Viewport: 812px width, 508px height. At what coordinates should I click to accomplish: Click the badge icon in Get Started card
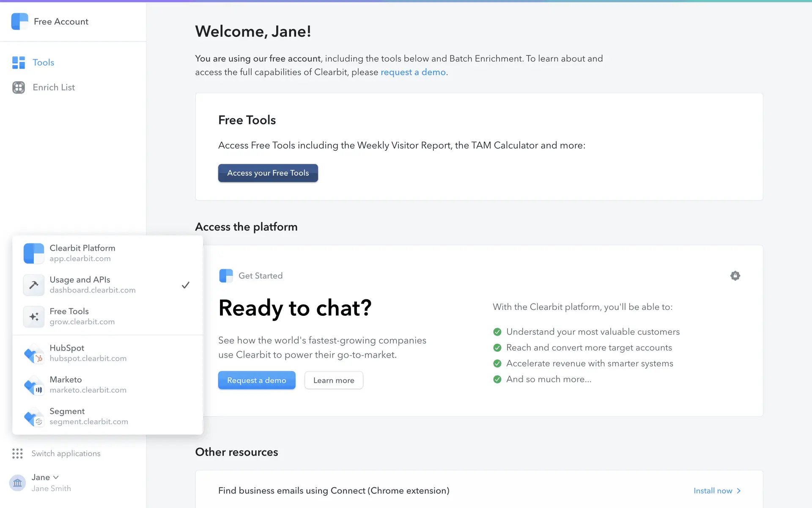[735, 276]
